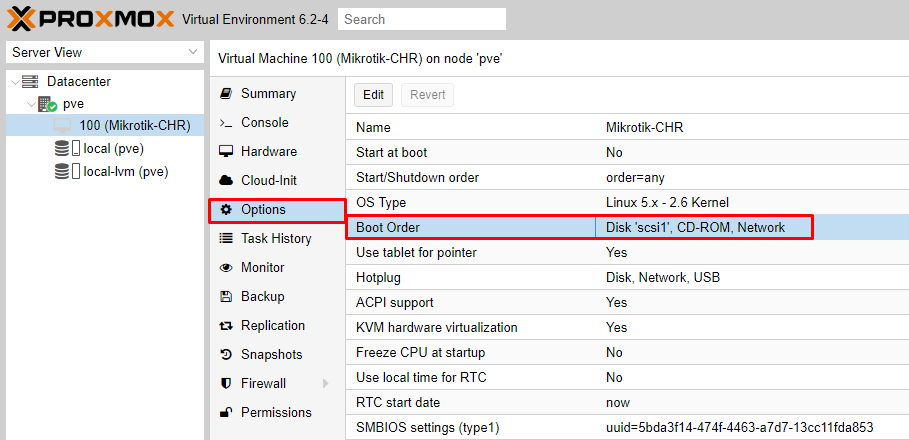Click the Options gear icon
909x440 pixels.
pyautogui.click(x=226, y=210)
